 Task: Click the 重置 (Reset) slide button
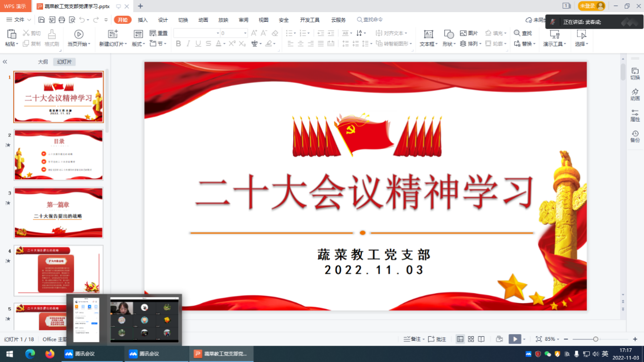coord(158,33)
